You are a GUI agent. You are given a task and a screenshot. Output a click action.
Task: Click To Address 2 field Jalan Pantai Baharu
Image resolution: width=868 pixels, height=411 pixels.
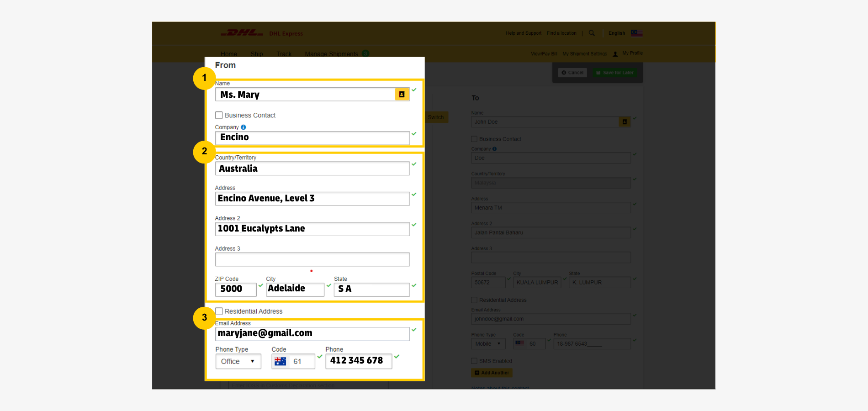pos(551,232)
